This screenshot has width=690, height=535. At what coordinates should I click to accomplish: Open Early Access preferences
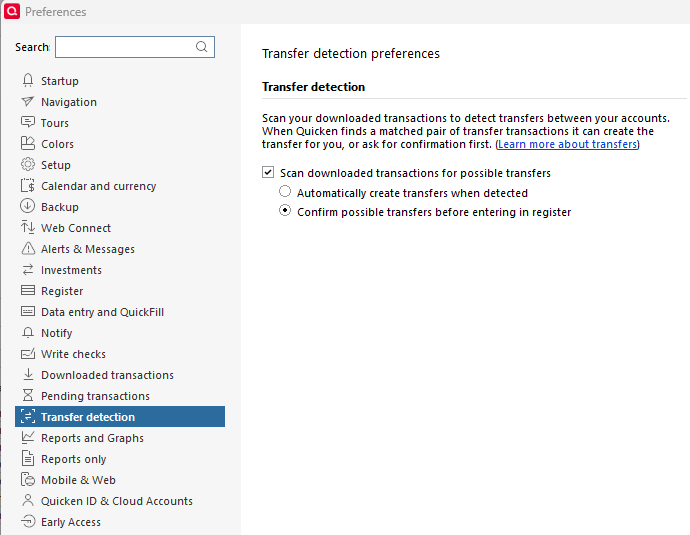point(71,522)
